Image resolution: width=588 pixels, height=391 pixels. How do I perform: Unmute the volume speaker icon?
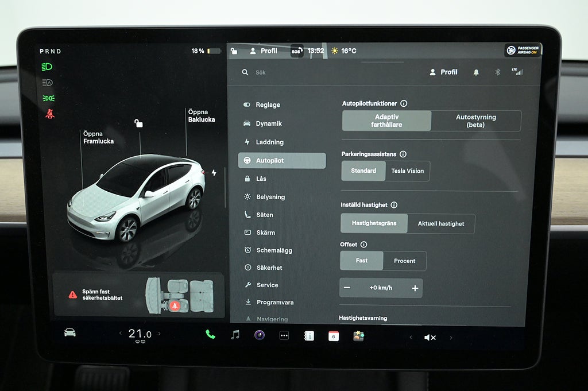430,338
